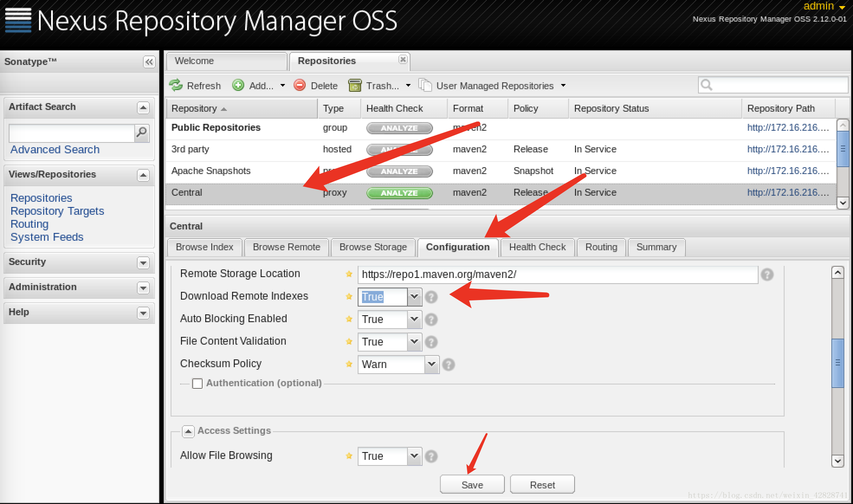Show help for Download Remote Indexes
Screen dimensions: 853x504
tap(431, 297)
